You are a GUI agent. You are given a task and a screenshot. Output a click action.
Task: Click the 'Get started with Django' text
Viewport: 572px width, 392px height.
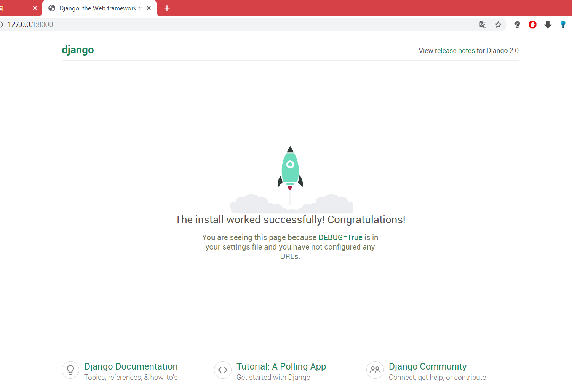273,378
